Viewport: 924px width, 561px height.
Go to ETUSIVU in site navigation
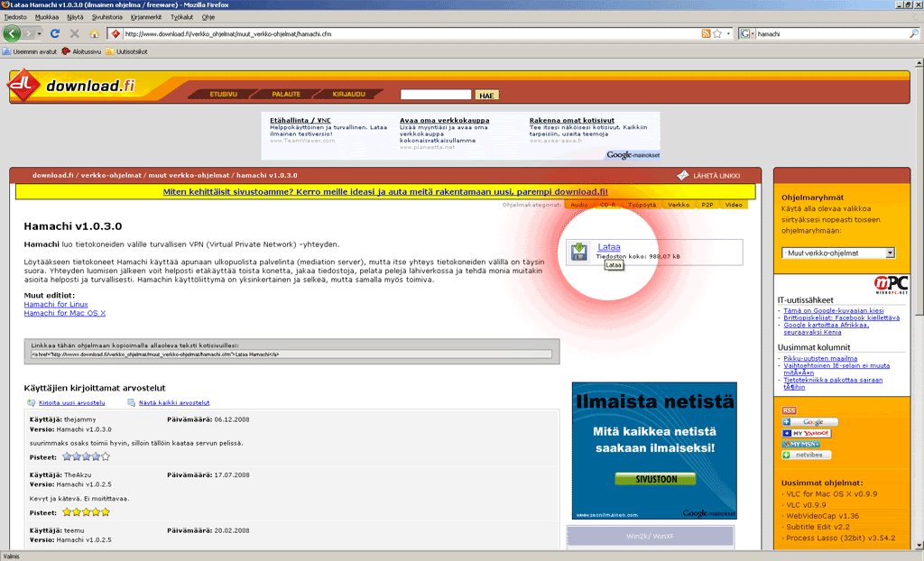point(223,95)
